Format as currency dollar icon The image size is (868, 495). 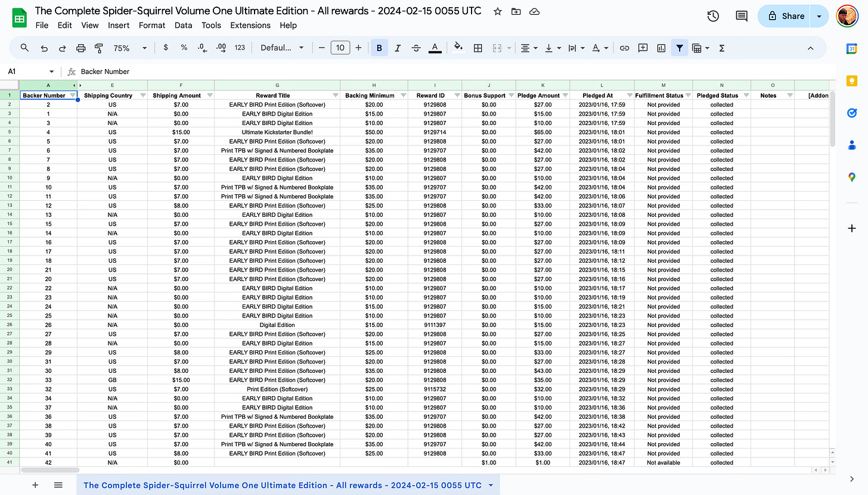[166, 48]
